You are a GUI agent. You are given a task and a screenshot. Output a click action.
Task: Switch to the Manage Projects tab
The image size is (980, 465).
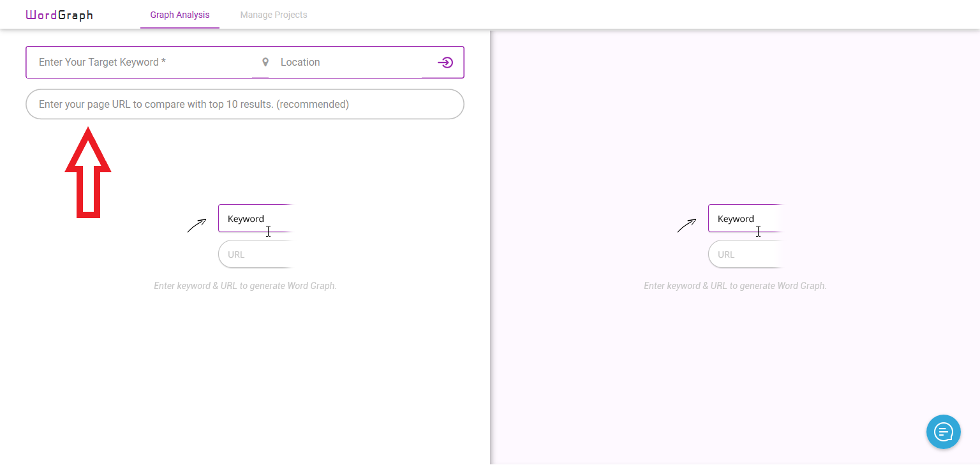[274, 15]
